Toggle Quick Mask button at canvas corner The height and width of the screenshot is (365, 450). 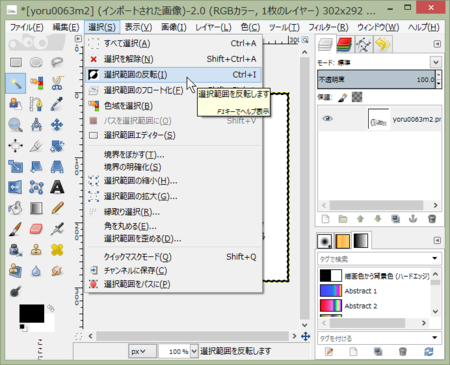(x=79, y=336)
